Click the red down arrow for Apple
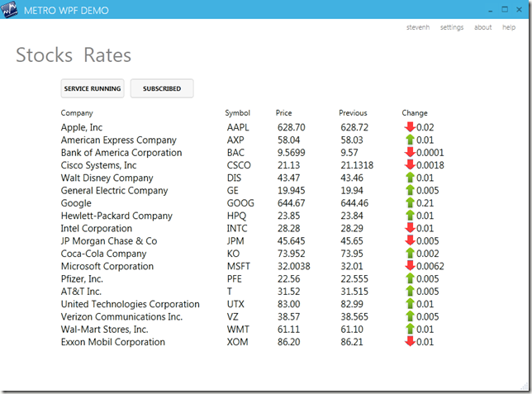Screen dimensions: 532x394 click(410, 127)
